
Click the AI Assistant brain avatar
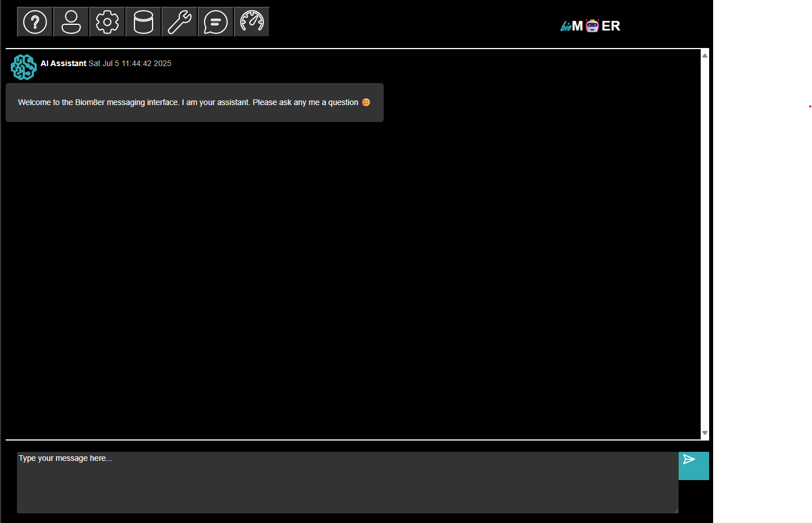click(24, 67)
